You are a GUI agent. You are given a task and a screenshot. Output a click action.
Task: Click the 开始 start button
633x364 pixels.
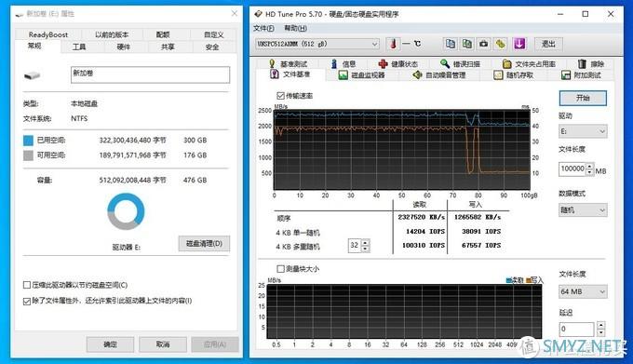583,98
